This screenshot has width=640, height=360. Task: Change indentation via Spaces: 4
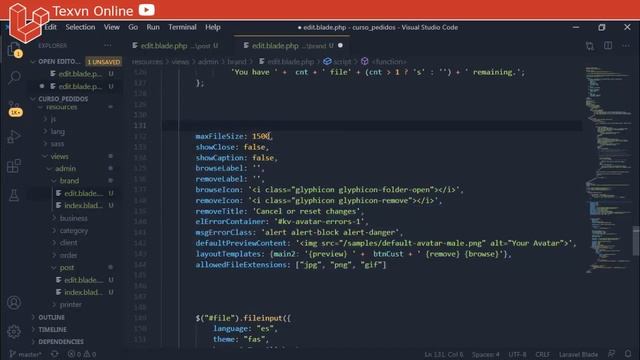486,354
